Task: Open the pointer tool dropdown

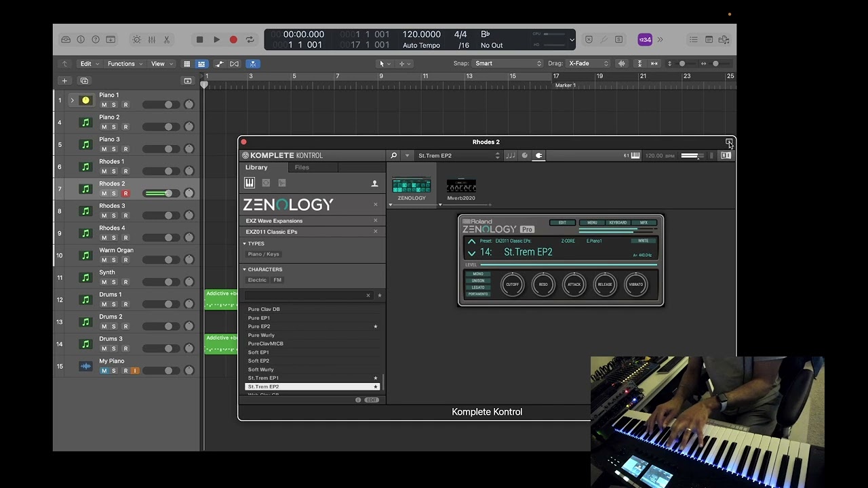Action: tap(384, 64)
